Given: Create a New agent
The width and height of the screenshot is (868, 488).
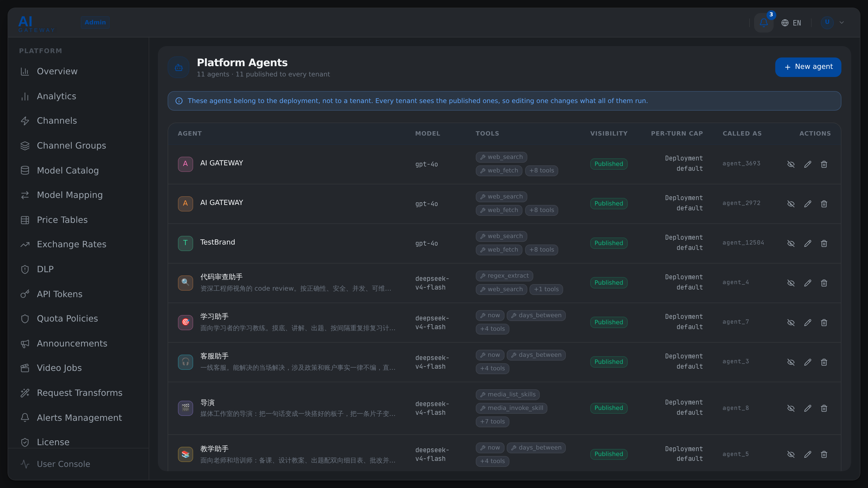Looking at the screenshot, I should click(808, 67).
